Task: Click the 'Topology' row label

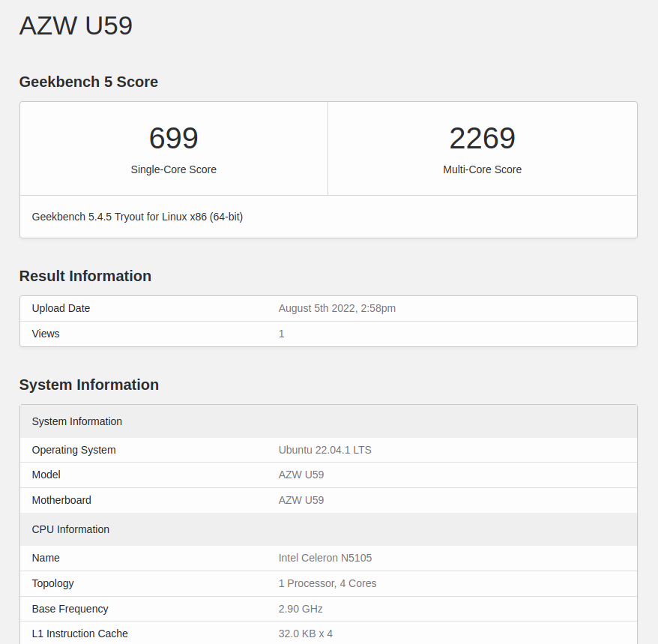Action: pyautogui.click(x=53, y=583)
